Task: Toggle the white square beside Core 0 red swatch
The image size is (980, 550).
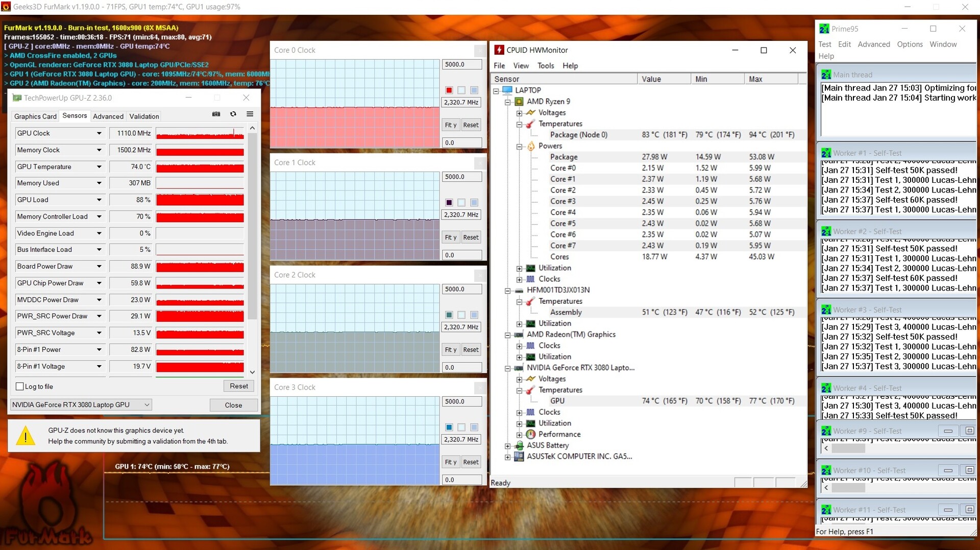Action: point(461,90)
